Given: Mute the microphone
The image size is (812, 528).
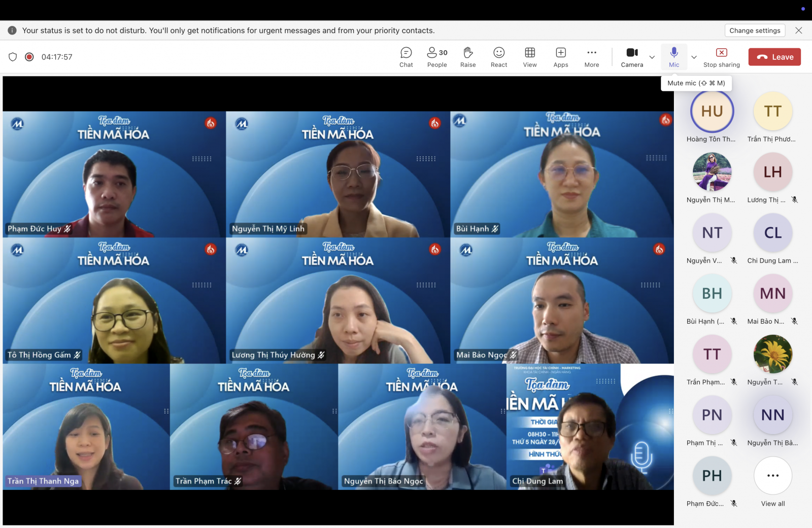Looking at the screenshot, I should (674, 57).
